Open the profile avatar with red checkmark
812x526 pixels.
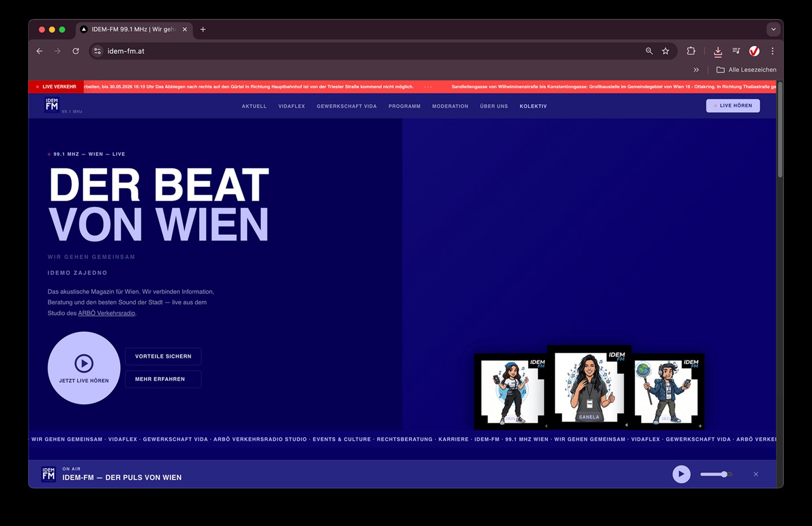[x=754, y=51]
